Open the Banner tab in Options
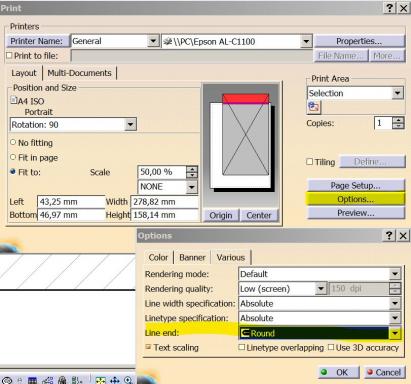 (192, 257)
